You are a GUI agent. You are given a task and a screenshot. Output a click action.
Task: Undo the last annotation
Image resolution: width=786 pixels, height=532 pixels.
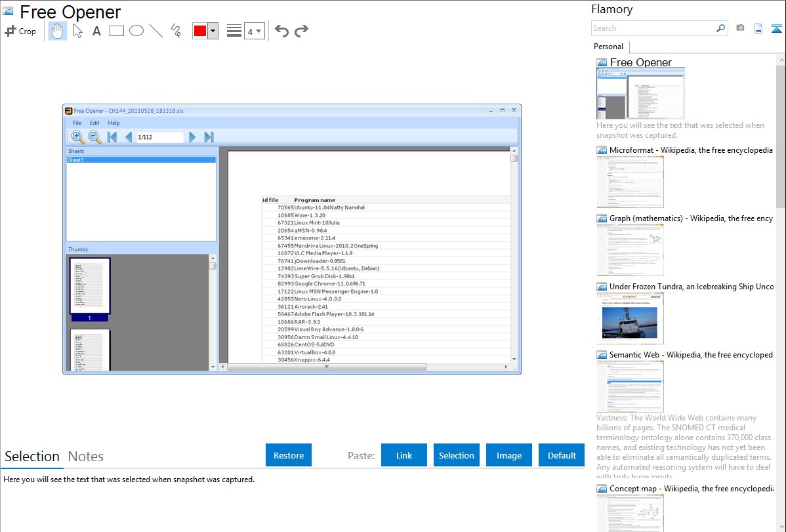click(281, 31)
